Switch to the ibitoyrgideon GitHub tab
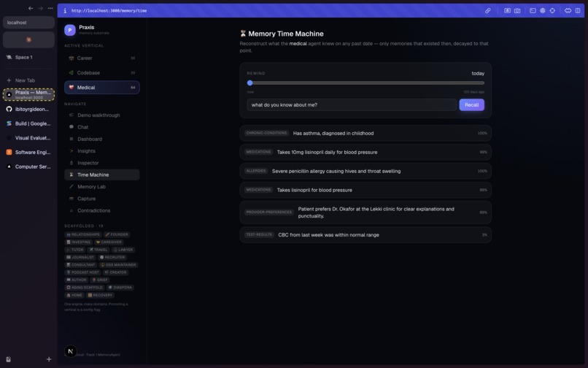Image resolution: width=588 pixels, height=368 pixels. pyautogui.click(x=28, y=110)
